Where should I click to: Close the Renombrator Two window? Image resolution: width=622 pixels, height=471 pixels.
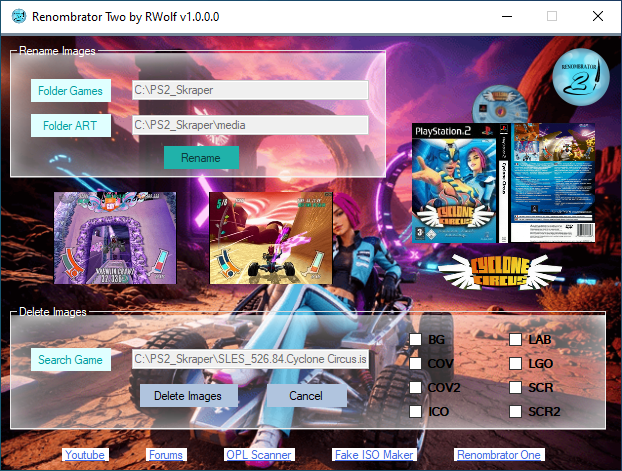pyautogui.click(x=598, y=16)
